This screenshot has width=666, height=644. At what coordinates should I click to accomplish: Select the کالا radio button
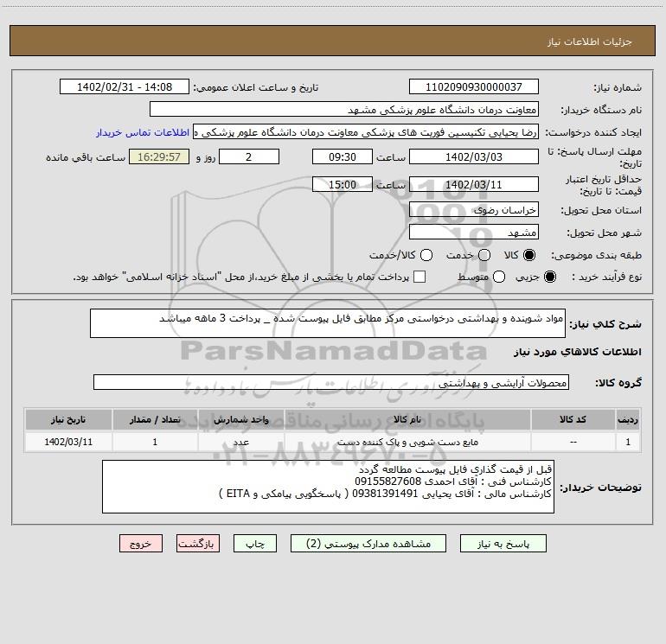pos(529,255)
